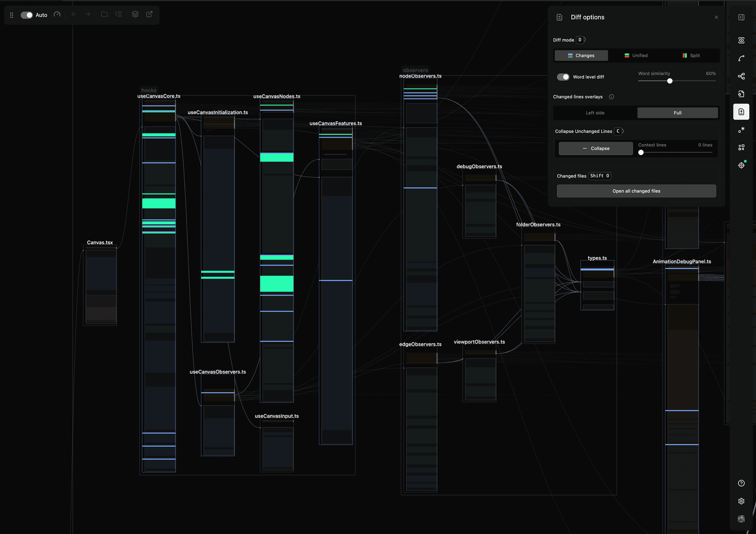Image resolution: width=756 pixels, height=534 pixels.
Task: Click the Open all changed files button
Action: 636,191
